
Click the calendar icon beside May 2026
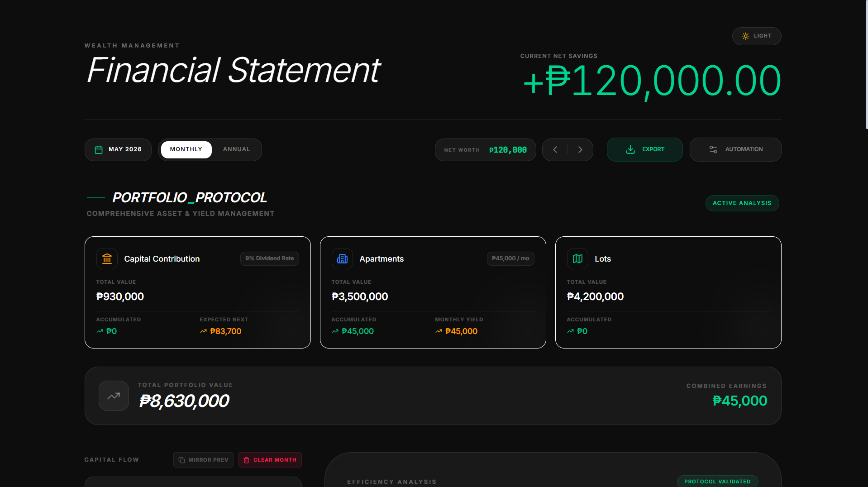(x=99, y=150)
